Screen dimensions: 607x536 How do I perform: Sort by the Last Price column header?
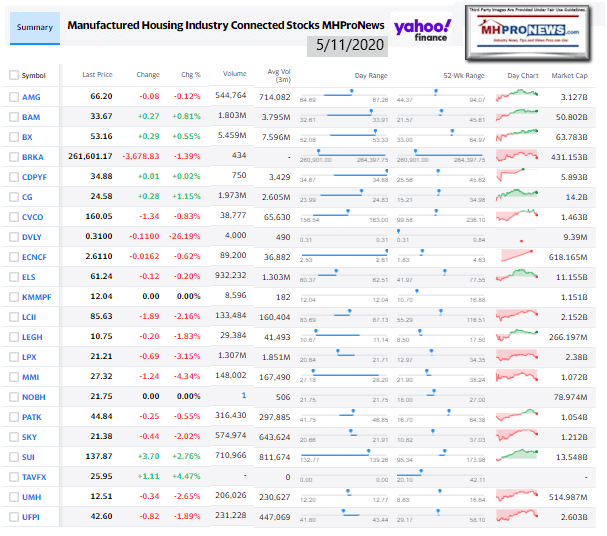[x=96, y=75]
